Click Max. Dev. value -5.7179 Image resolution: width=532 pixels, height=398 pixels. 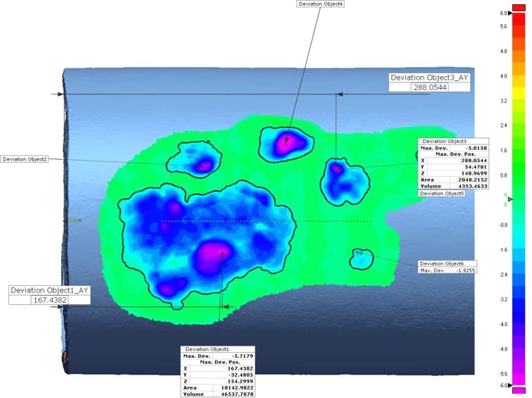[242, 356]
